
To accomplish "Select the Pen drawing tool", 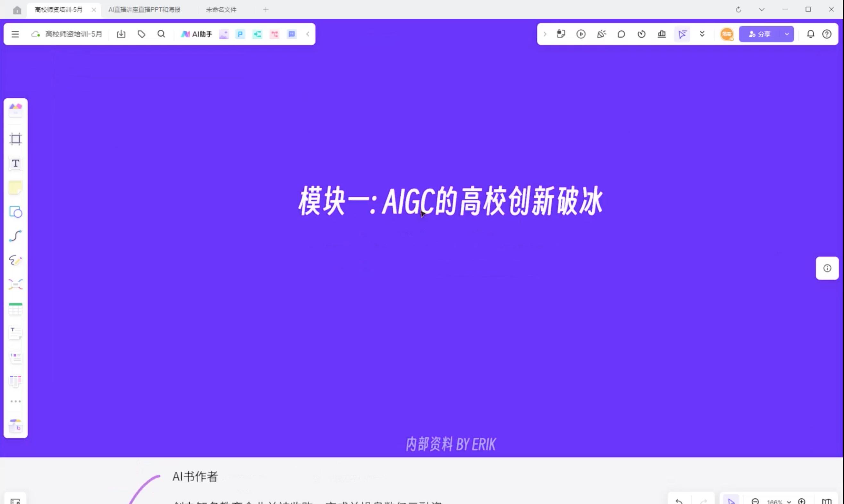I will (x=15, y=260).
